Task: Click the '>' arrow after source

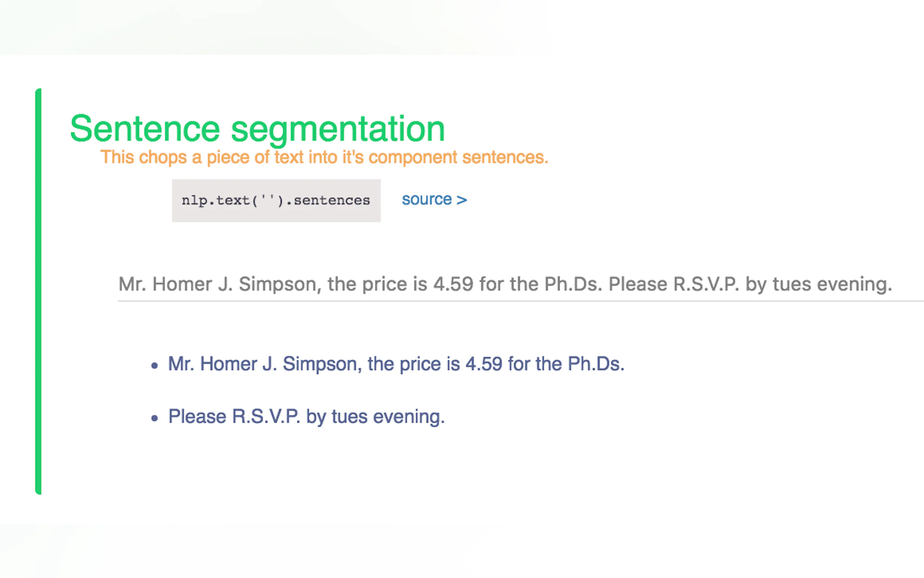Action: pos(462,200)
